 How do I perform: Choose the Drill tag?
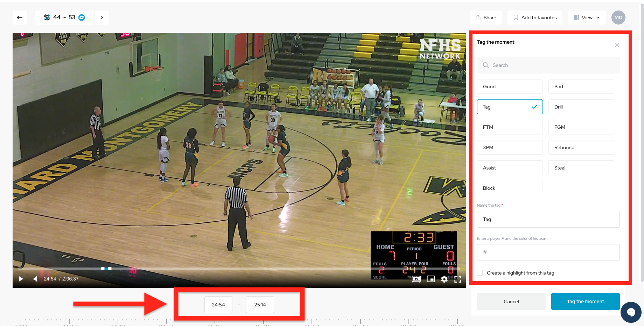(581, 107)
